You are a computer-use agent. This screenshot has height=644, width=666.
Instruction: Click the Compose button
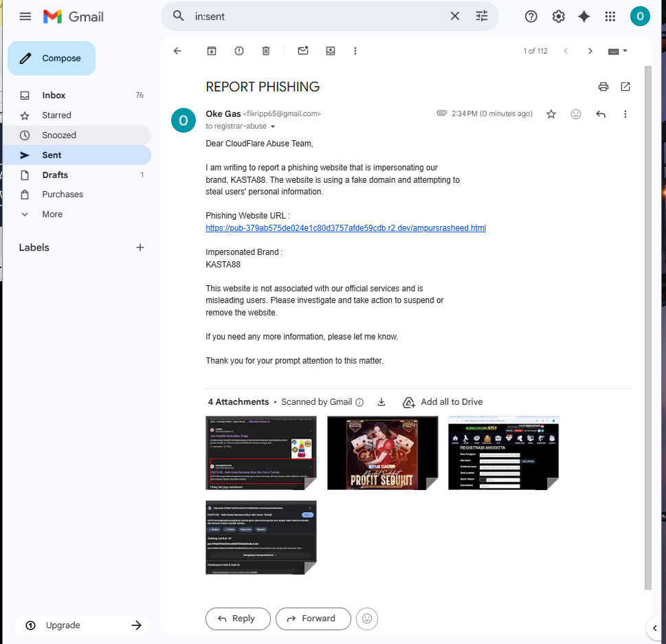[52, 58]
